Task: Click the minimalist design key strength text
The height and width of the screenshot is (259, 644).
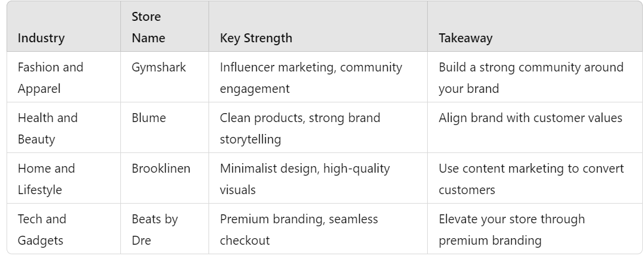Action: [x=304, y=179]
